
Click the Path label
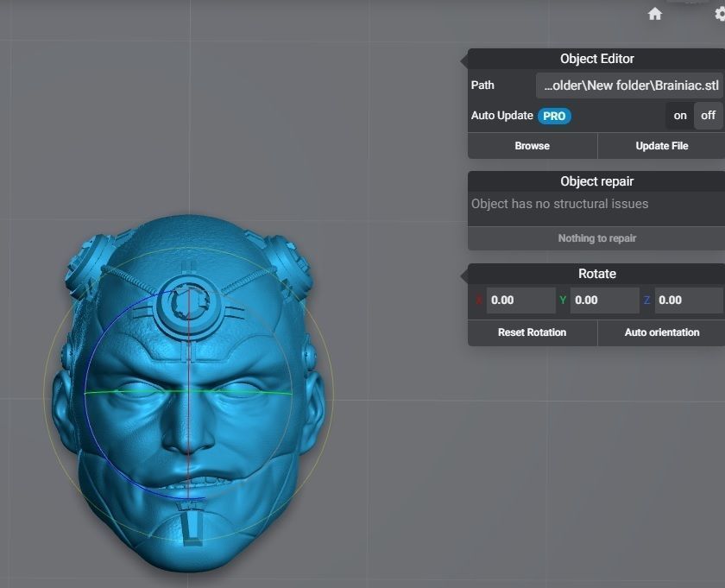pos(482,85)
